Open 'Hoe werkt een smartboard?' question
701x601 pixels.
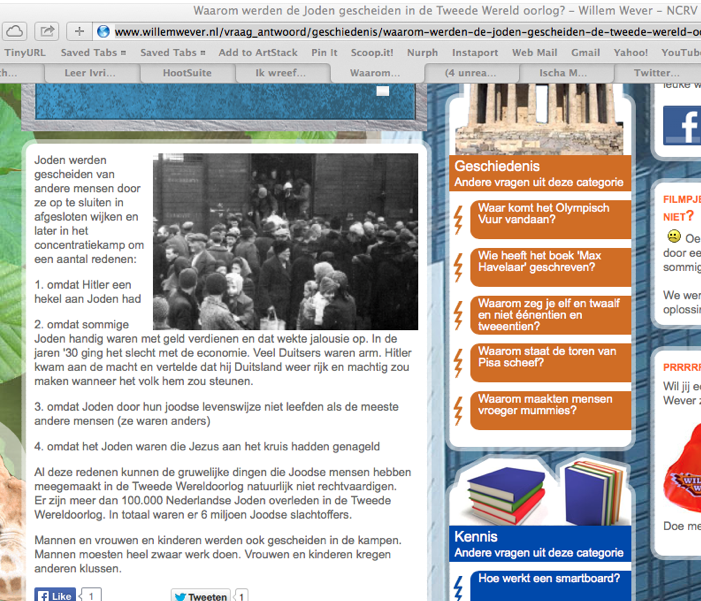551,586
